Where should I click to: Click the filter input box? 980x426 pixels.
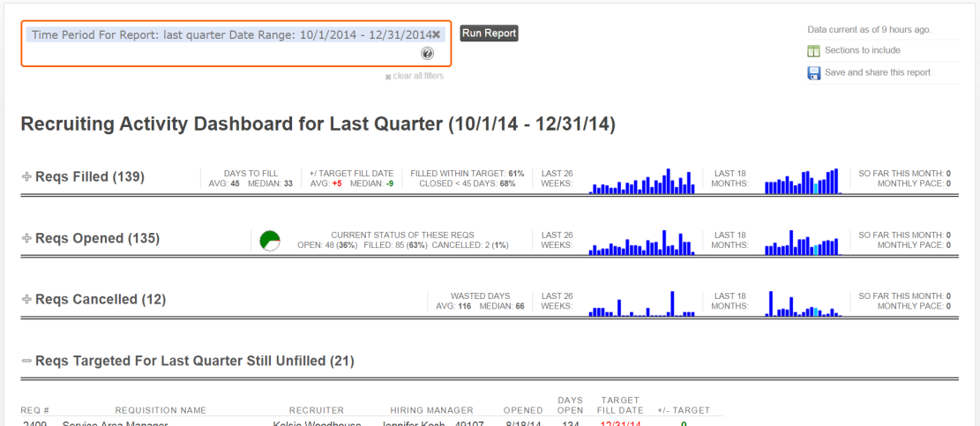236,44
